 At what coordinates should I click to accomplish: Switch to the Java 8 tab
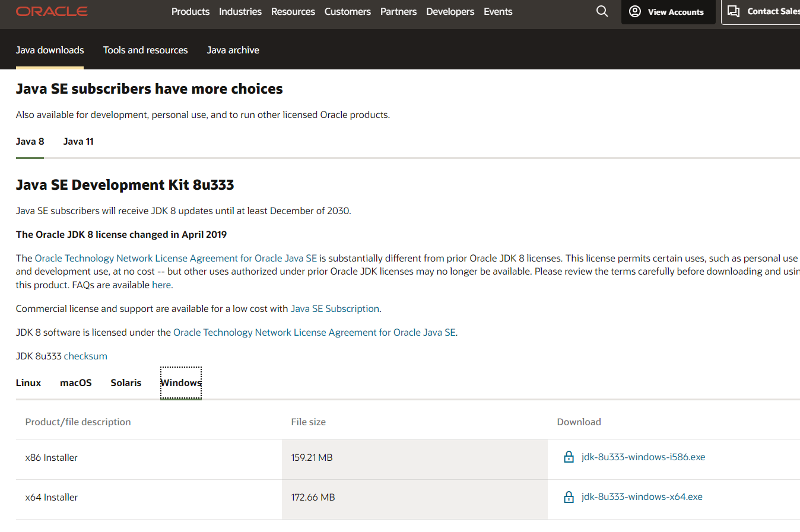[x=30, y=141]
